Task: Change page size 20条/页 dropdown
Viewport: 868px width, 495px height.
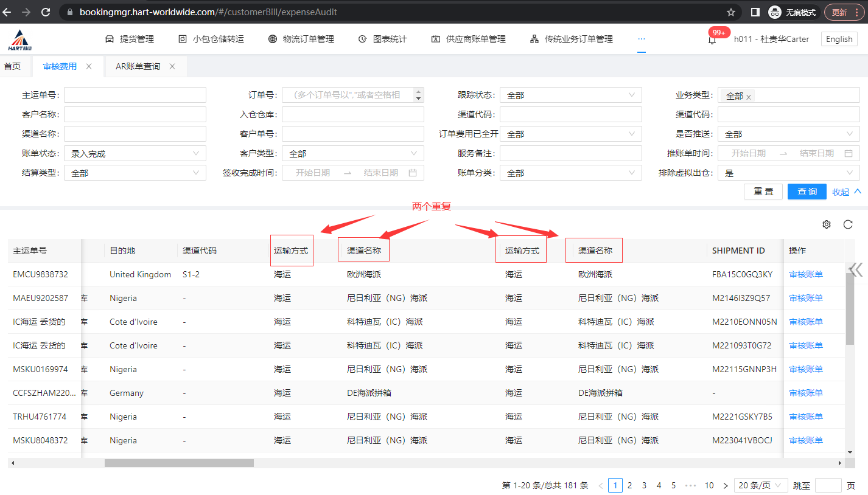Action: click(761, 485)
